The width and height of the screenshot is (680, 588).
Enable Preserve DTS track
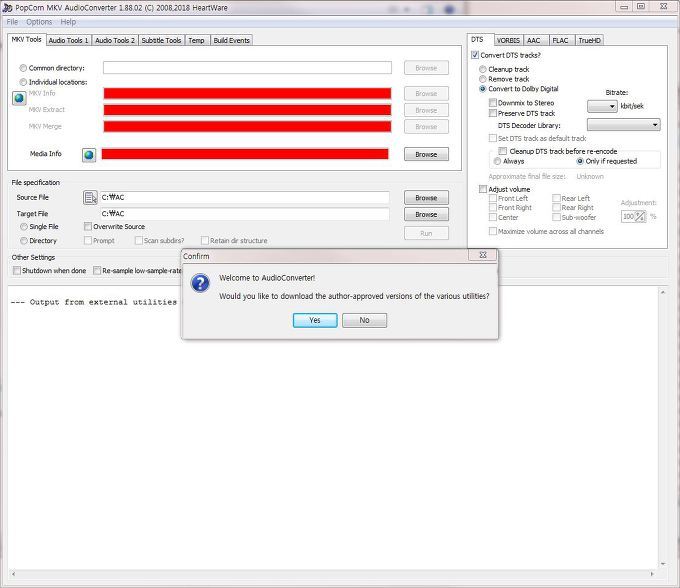[x=493, y=113]
